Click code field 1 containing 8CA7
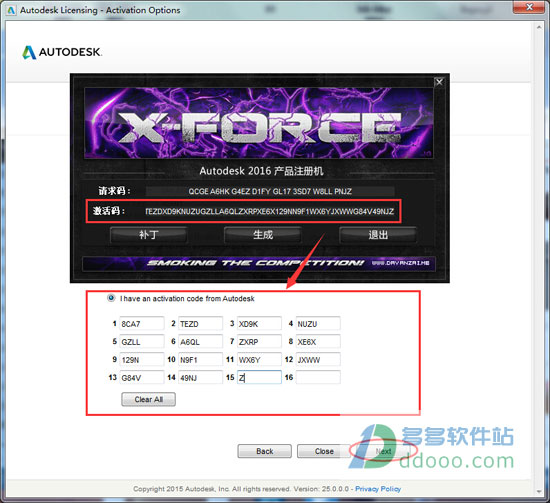This screenshot has height=503, width=550. click(x=142, y=323)
